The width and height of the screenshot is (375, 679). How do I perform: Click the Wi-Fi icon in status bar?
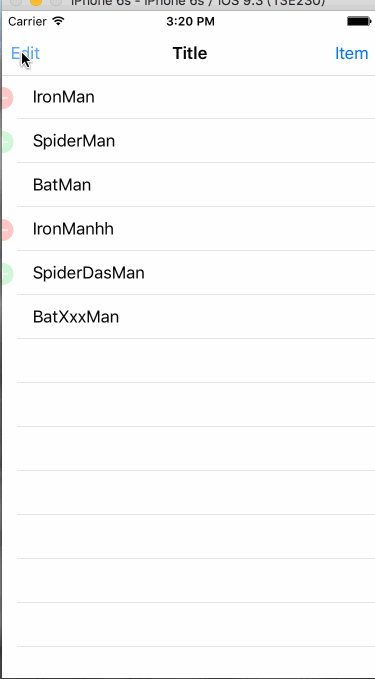[x=58, y=21]
